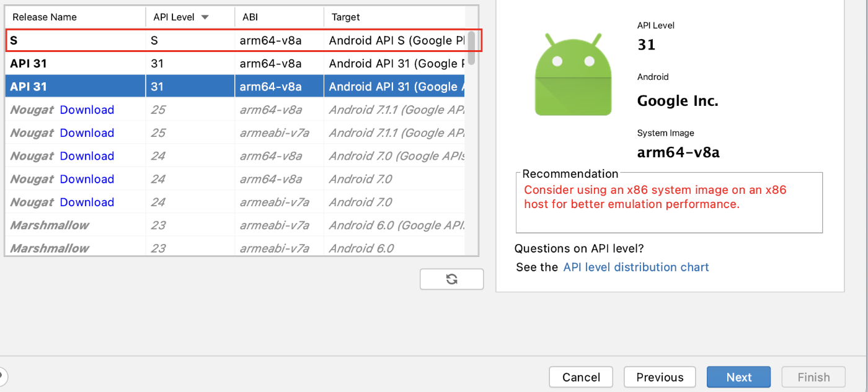Sort by Release Name column header

[75, 17]
